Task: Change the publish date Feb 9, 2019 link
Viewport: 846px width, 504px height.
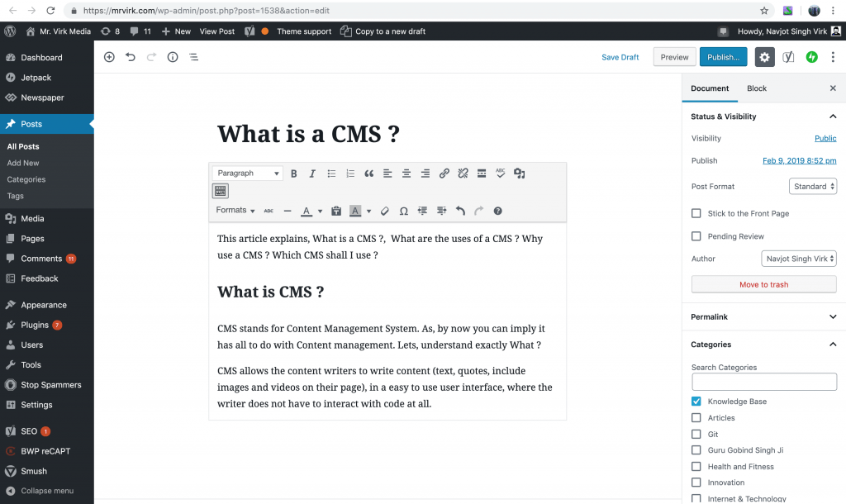Action: click(x=800, y=161)
